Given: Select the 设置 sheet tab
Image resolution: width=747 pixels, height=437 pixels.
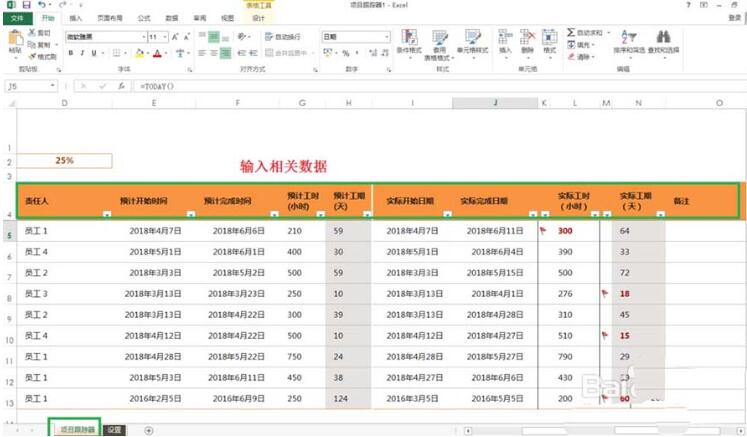Looking at the screenshot, I should click(x=114, y=430).
